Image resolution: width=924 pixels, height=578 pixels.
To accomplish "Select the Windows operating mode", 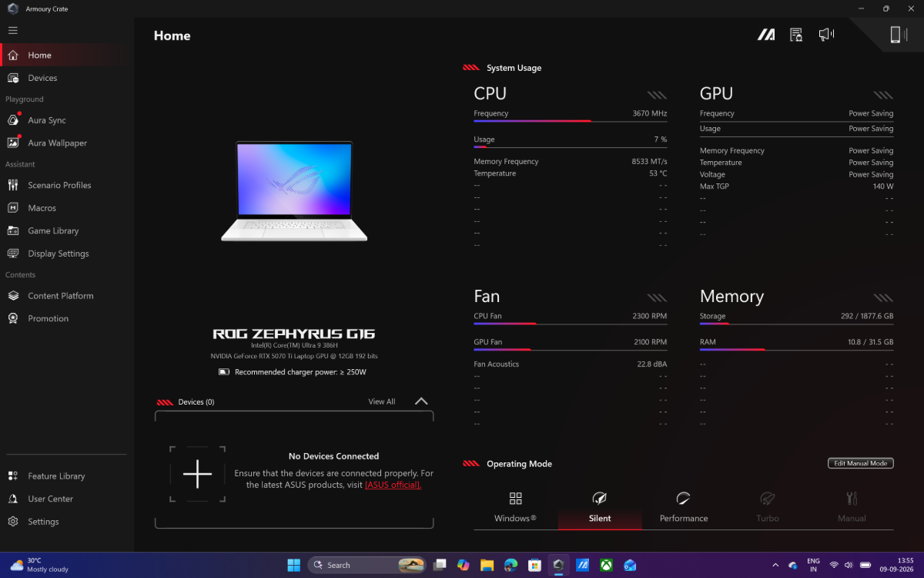I will [x=516, y=508].
